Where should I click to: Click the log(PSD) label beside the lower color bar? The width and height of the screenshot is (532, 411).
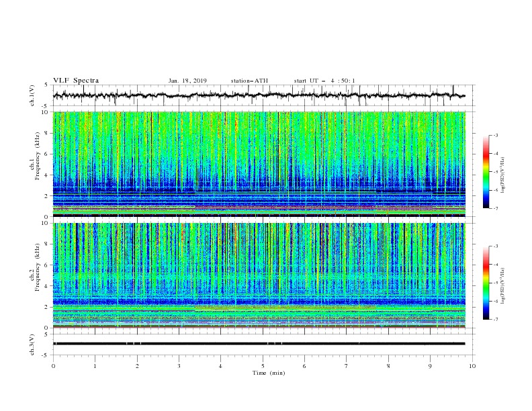[x=503, y=286]
